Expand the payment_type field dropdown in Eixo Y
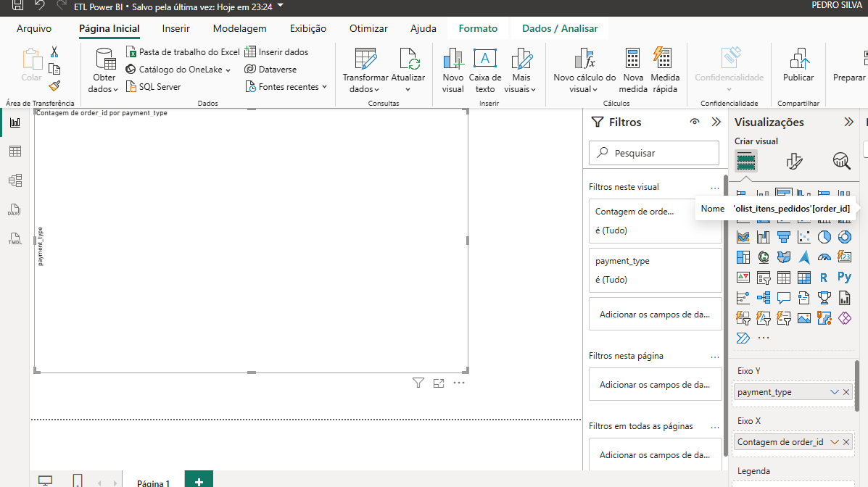Viewport: 868px width, 487px height. (x=834, y=392)
